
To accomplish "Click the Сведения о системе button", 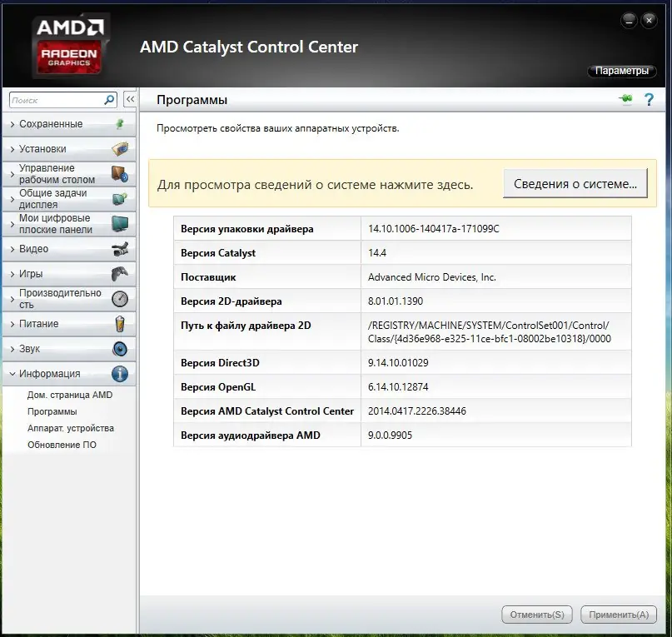I will tap(575, 183).
